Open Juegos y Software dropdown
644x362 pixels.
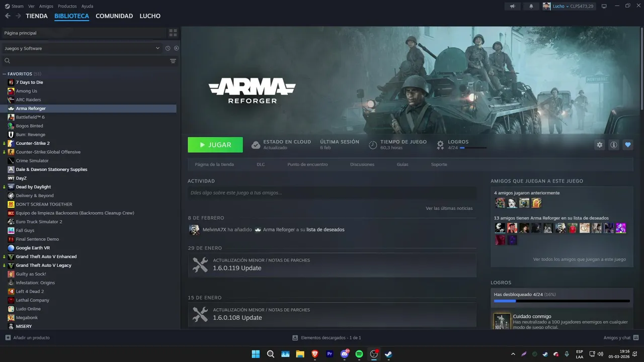(x=82, y=48)
